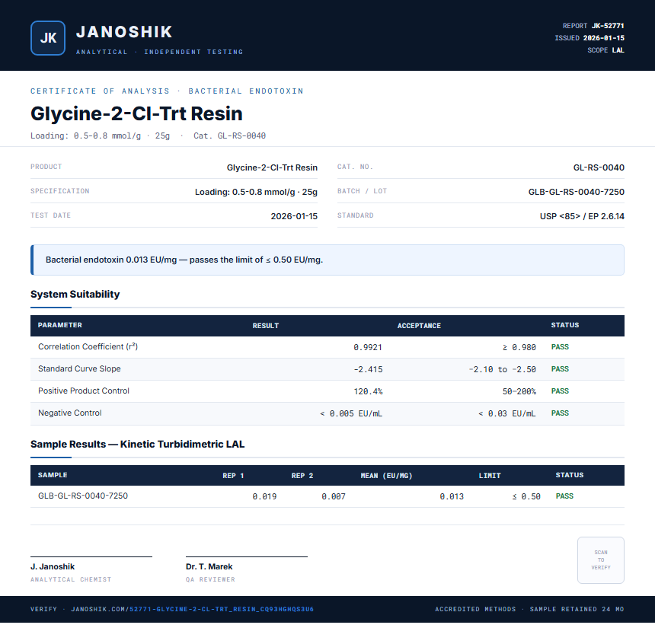Select the acceptance range 50-200%
Screen dimensions: 655x644
pyautogui.click(x=519, y=391)
